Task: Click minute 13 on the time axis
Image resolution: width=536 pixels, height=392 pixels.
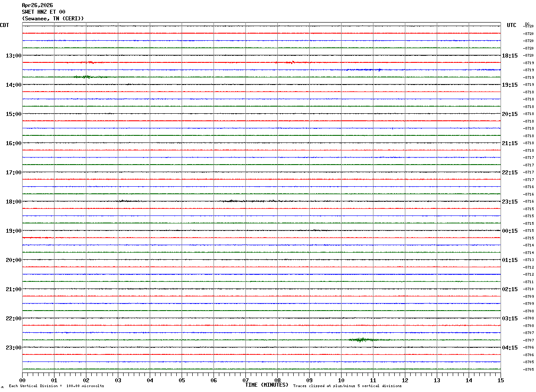Action: pyautogui.click(x=437, y=380)
